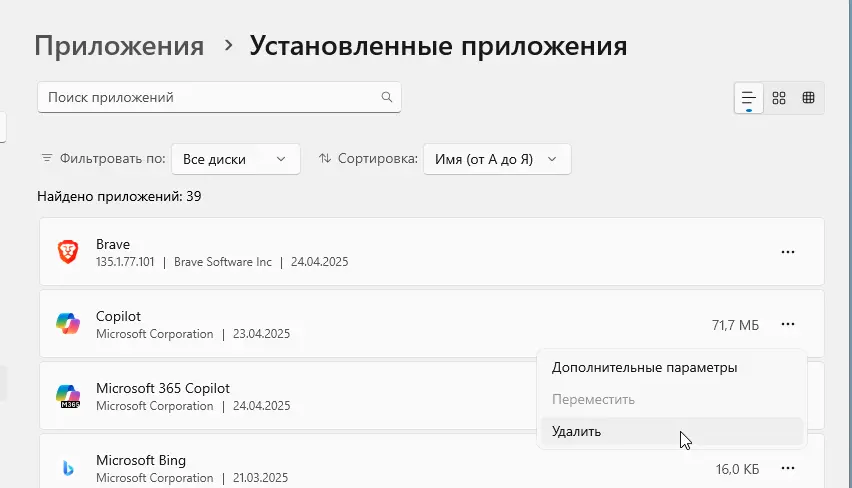Viewport: 852px width, 488px height.
Task: Click 'Найдено приложений: 39' count text
Action: [x=119, y=196]
